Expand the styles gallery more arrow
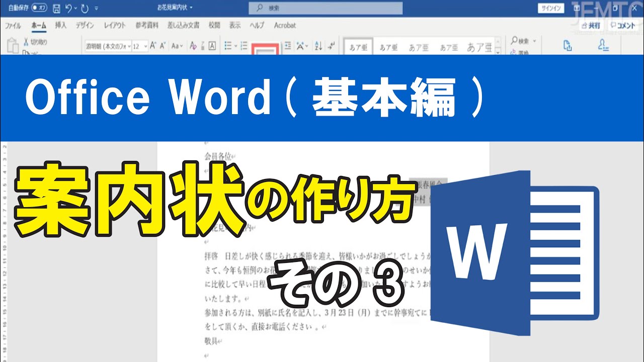644x362 pixels. (498, 52)
